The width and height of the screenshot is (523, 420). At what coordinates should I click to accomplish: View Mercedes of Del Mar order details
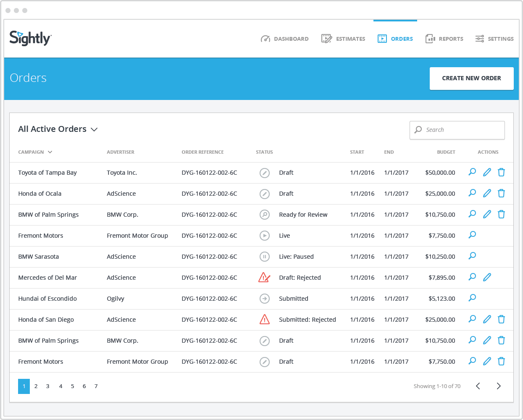[472, 277]
